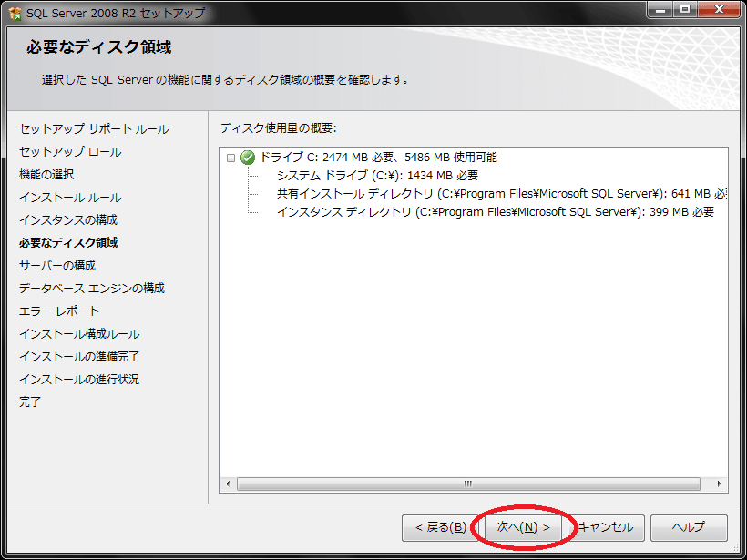Open help via the ヘルプ button
747x560 pixels.
click(689, 528)
